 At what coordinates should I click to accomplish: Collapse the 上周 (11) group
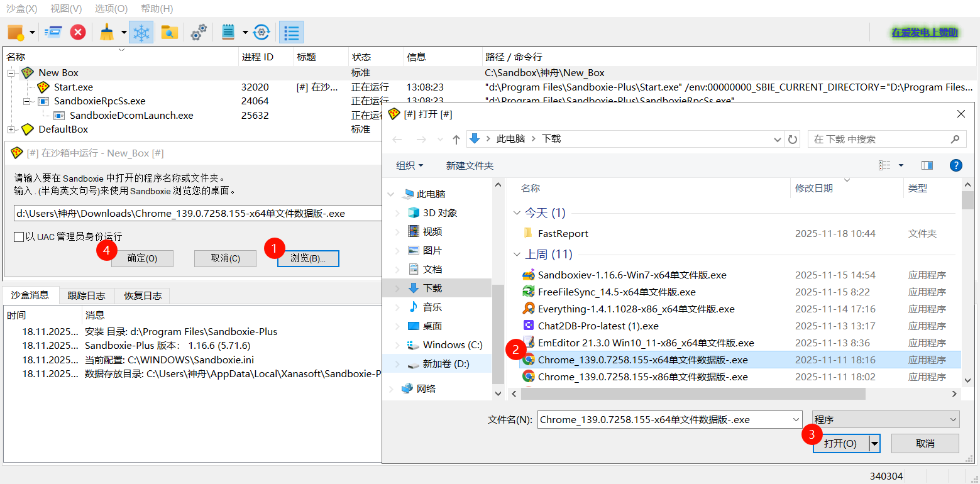tap(517, 255)
